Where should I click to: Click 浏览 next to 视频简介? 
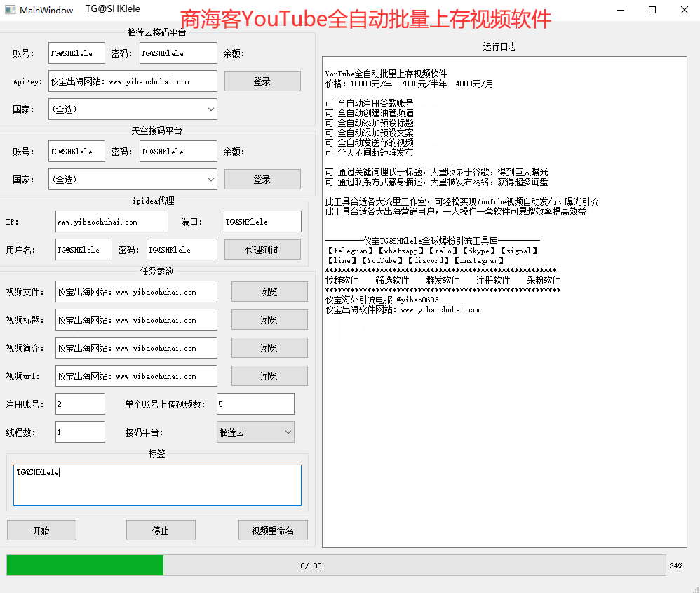click(269, 348)
